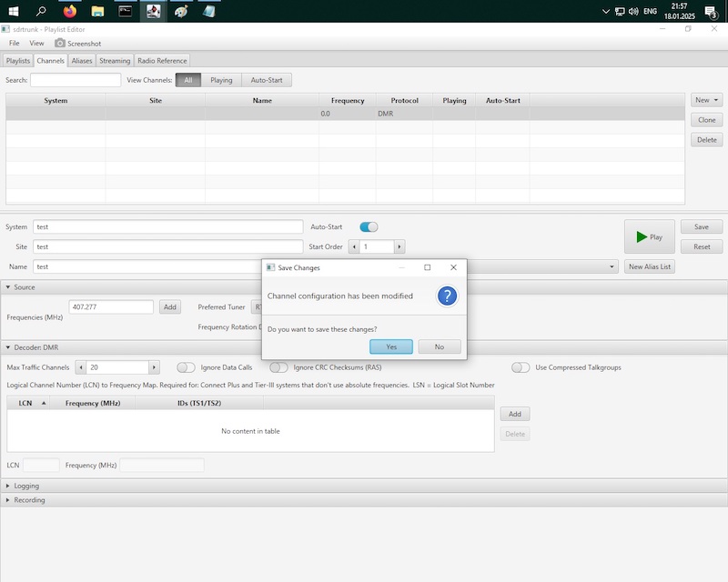Click Add next to Frequencies field
The height and width of the screenshot is (582, 728).
[x=170, y=307]
